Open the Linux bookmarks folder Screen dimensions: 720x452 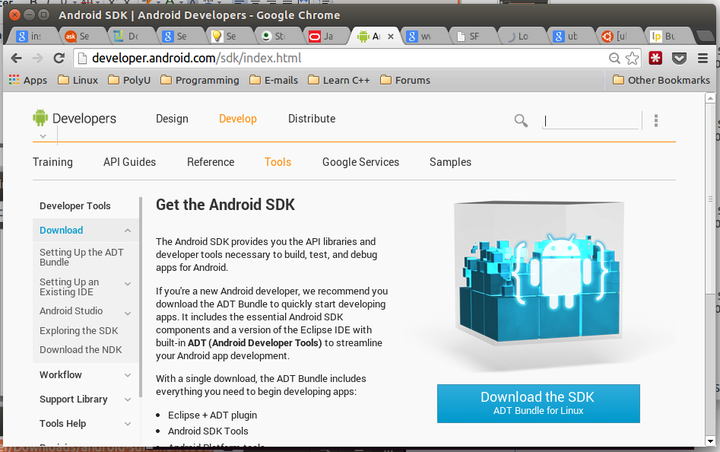coord(78,80)
